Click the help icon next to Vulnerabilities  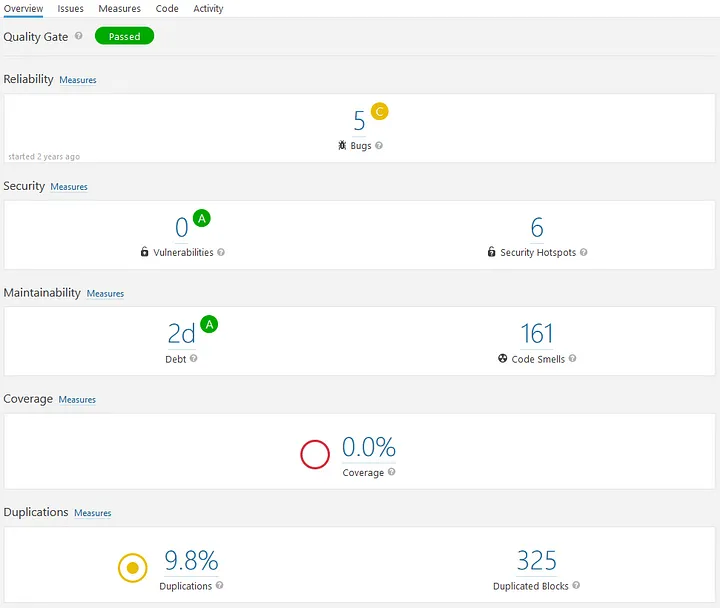click(x=221, y=252)
